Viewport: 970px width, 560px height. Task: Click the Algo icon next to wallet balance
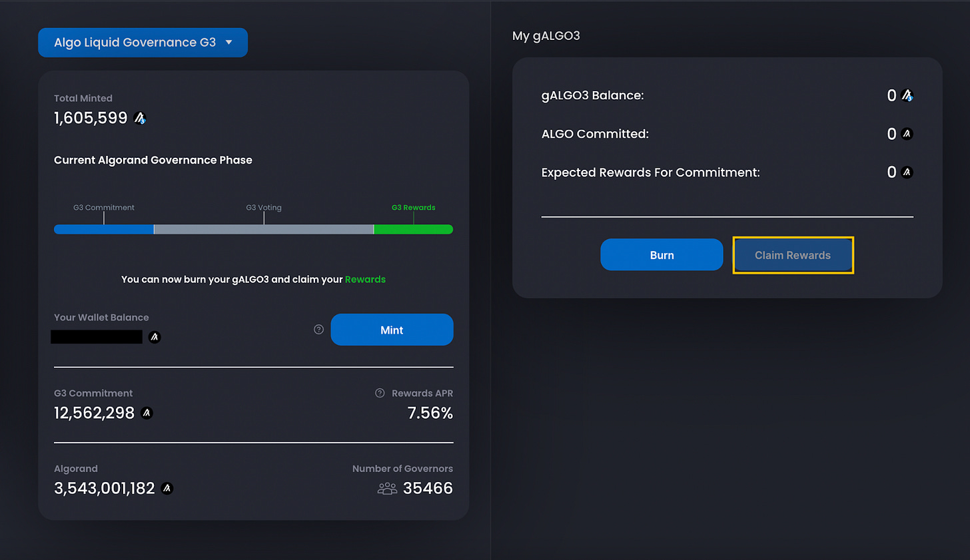[155, 337]
